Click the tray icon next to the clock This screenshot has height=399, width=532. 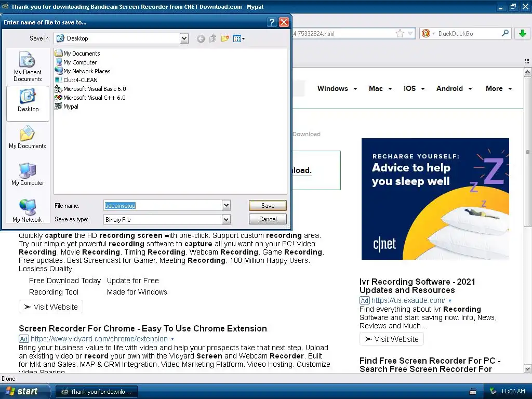pyautogui.click(x=493, y=391)
